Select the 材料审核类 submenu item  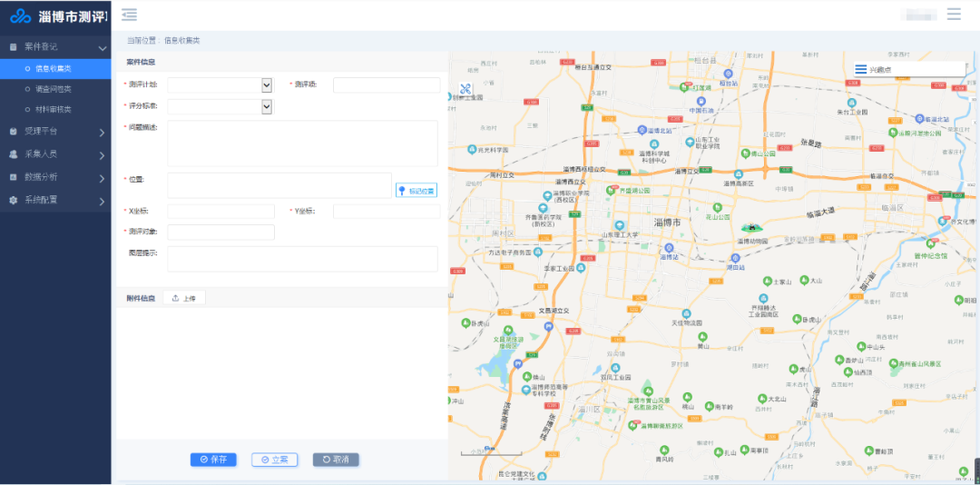[x=54, y=110]
